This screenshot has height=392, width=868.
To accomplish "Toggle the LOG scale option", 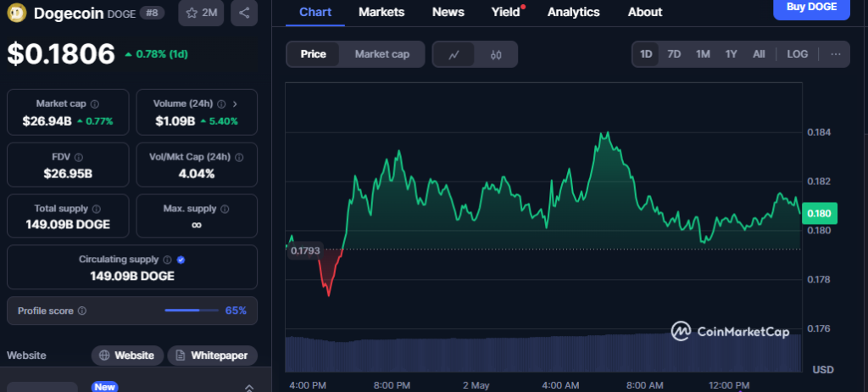I will point(797,54).
